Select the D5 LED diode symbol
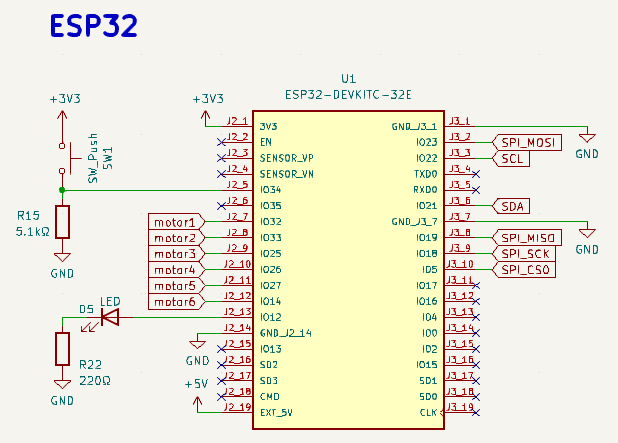The height and width of the screenshot is (443, 618). tap(109, 317)
